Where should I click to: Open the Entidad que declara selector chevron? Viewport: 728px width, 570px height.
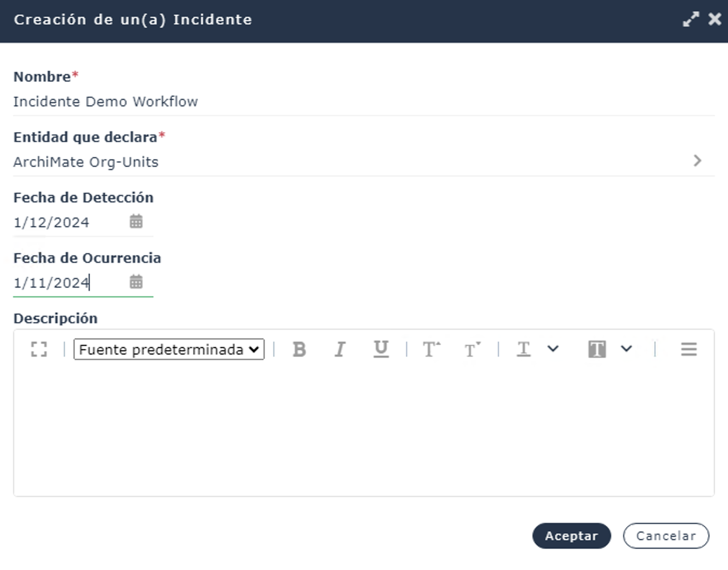pos(697,161)
